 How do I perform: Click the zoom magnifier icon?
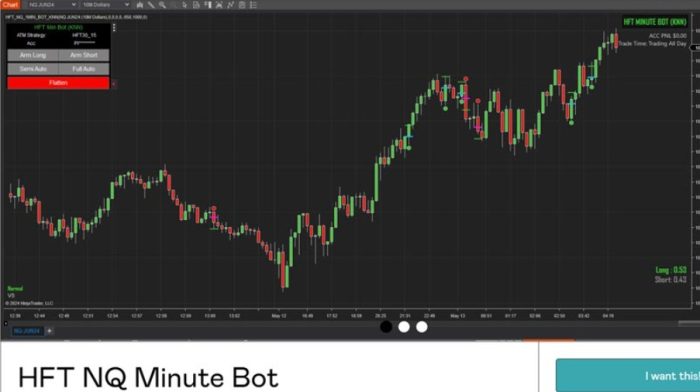[x=162, y=5]
